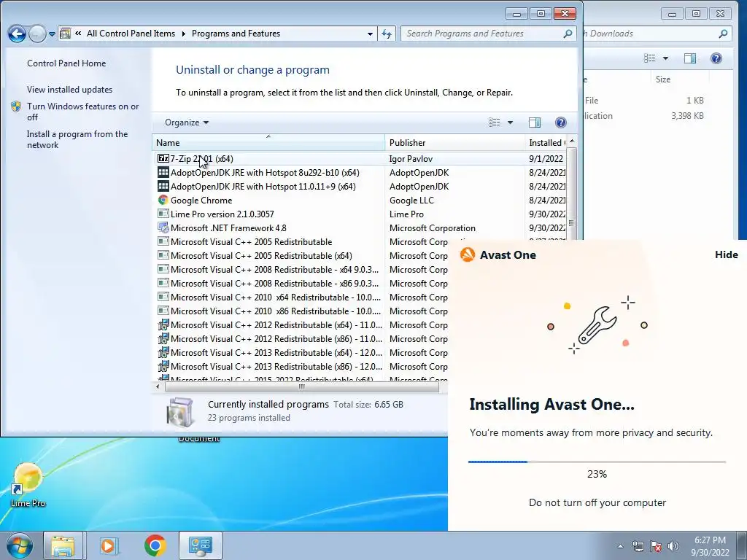Sort by Installed On column
This screenshot has height=560, width=747.
(546, 142)
